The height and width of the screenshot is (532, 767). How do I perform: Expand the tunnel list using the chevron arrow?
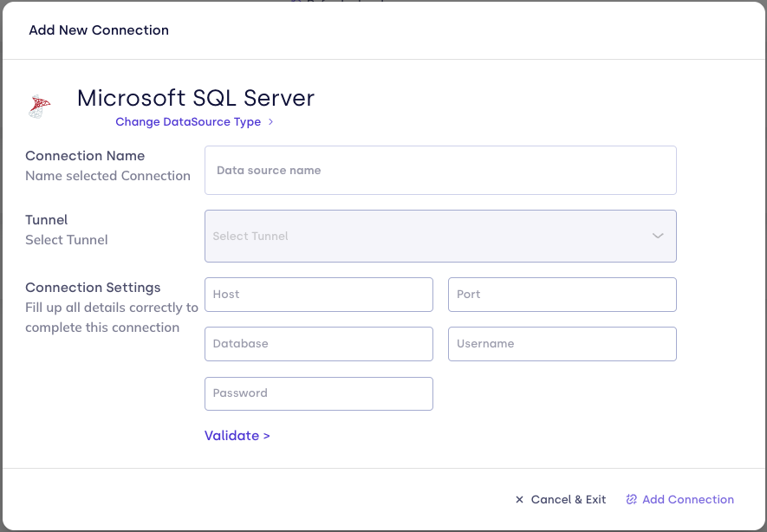click(658, 236)
